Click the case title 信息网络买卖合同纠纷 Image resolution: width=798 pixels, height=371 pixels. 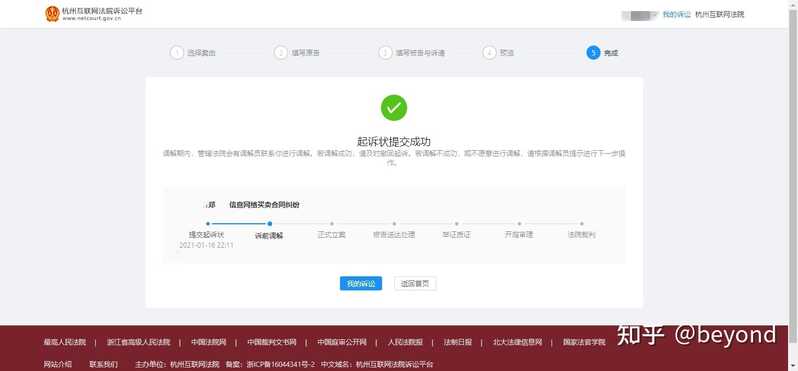click(x=264, y=205)
